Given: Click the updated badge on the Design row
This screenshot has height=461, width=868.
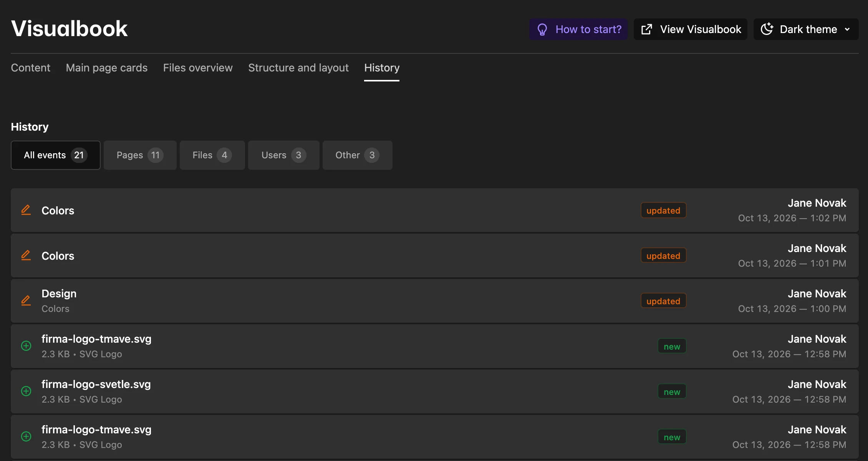Looking at the screenshot, I should tap(663, 301).
